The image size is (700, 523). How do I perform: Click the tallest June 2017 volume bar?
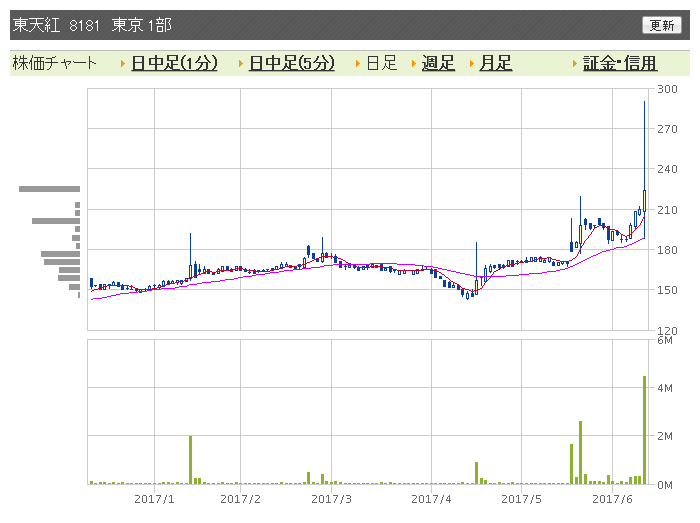pyautogui.click(x=644, y=430)
